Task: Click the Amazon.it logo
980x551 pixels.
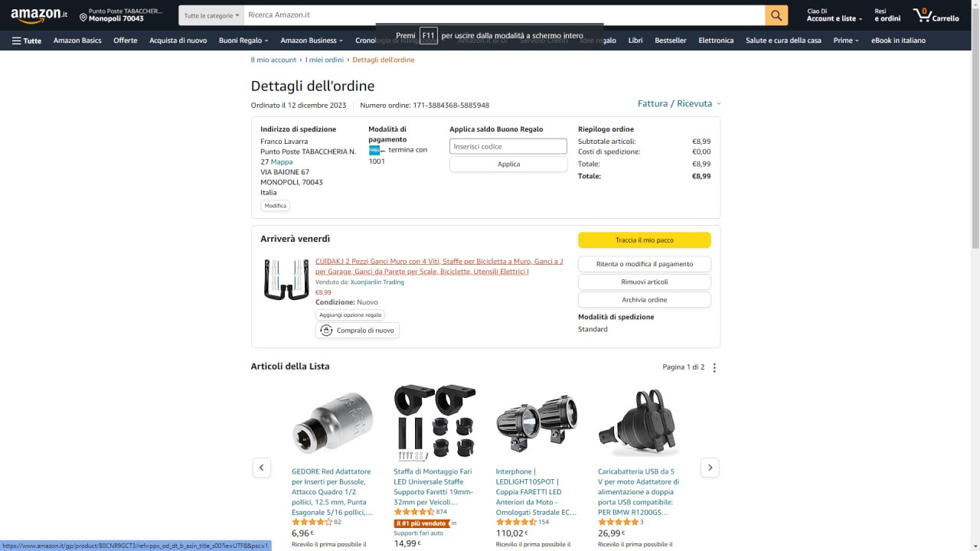Action: tap(39, 15)
